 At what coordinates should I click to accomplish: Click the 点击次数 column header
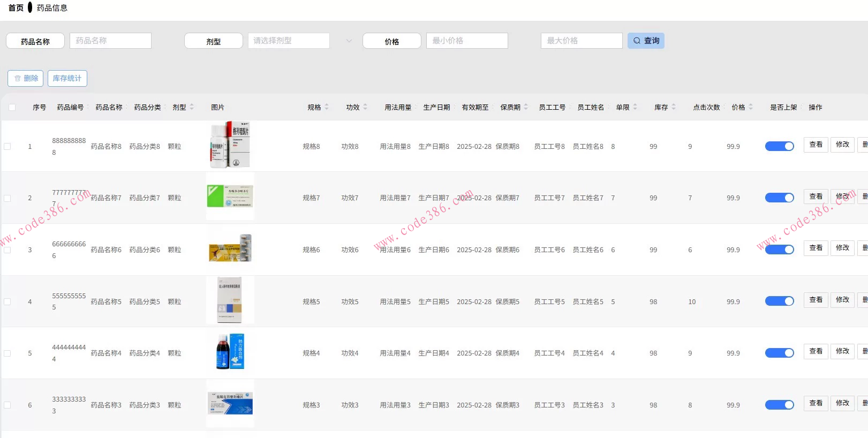(706, 107)
